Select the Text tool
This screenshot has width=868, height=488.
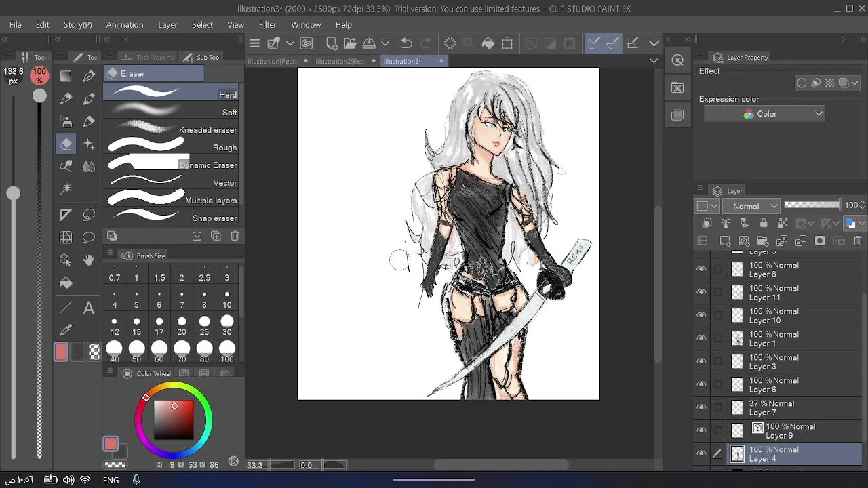pos(89,308)
